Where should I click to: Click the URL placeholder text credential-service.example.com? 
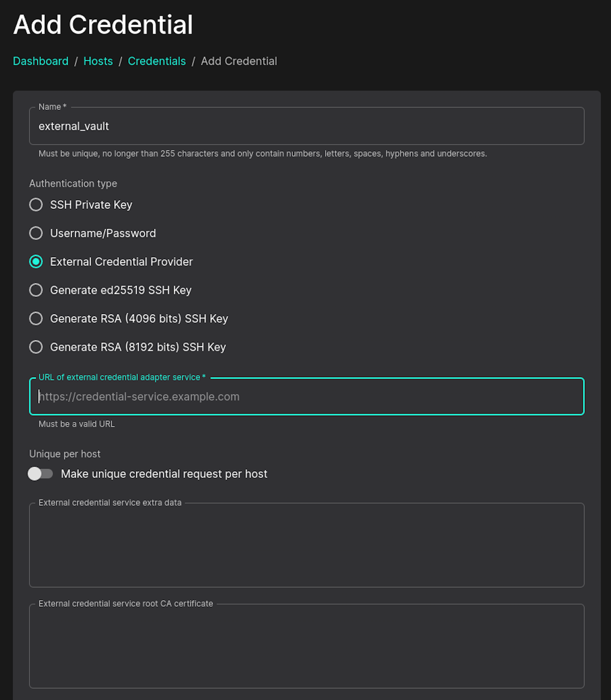coord(139,396)
